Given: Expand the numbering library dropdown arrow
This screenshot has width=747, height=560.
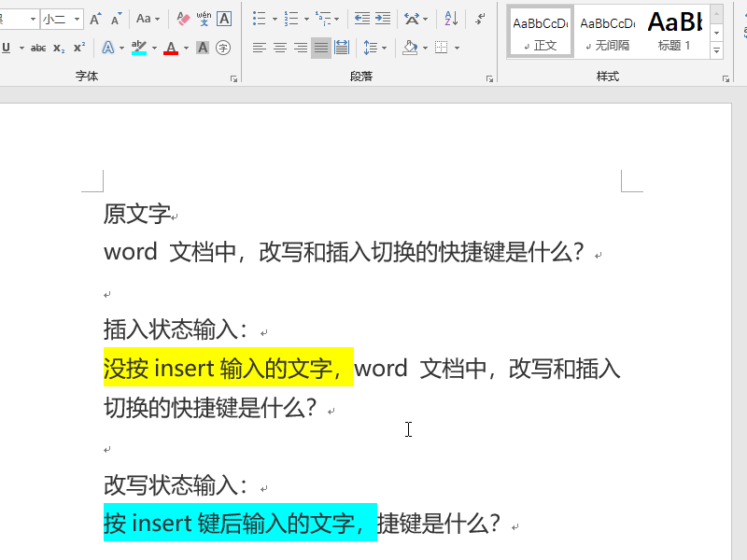Looking at the screenshot, I should (306, 19).
